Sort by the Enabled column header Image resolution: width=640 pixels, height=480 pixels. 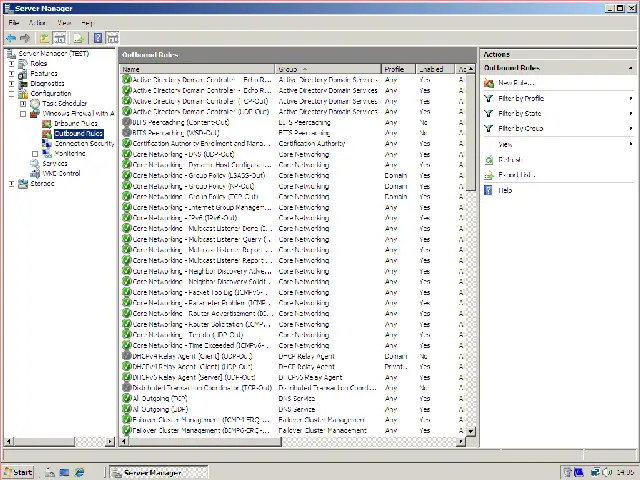click(435, 69)
